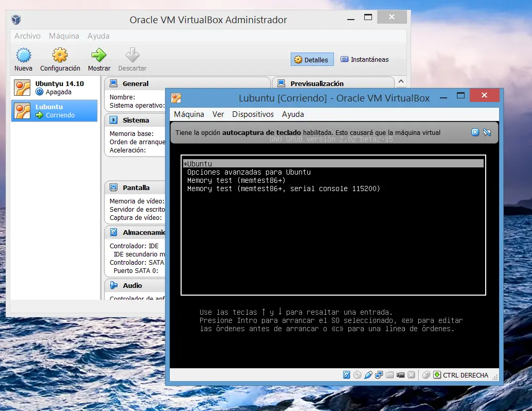This screenshot has height=411, width=532.
Task: Open the Dispositivos menu
Action: coord(253,114)
